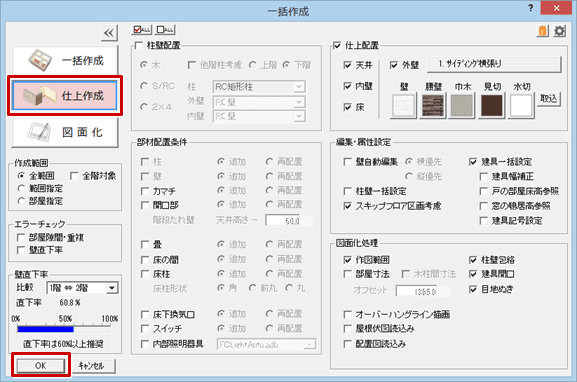Click the orange door icon at top right
Image resolution: width=577 pixels, height=382 pixels.
(542, 31)
